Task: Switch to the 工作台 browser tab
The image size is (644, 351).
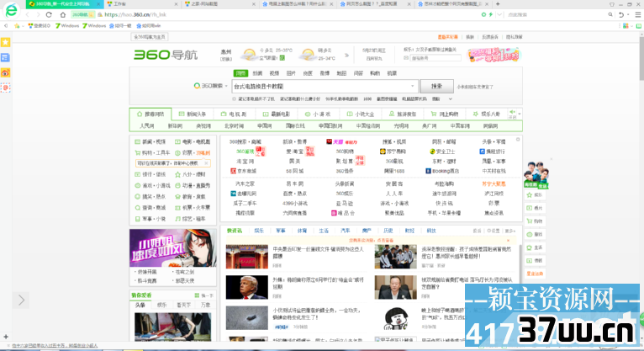Action: [x=142, y=3]
